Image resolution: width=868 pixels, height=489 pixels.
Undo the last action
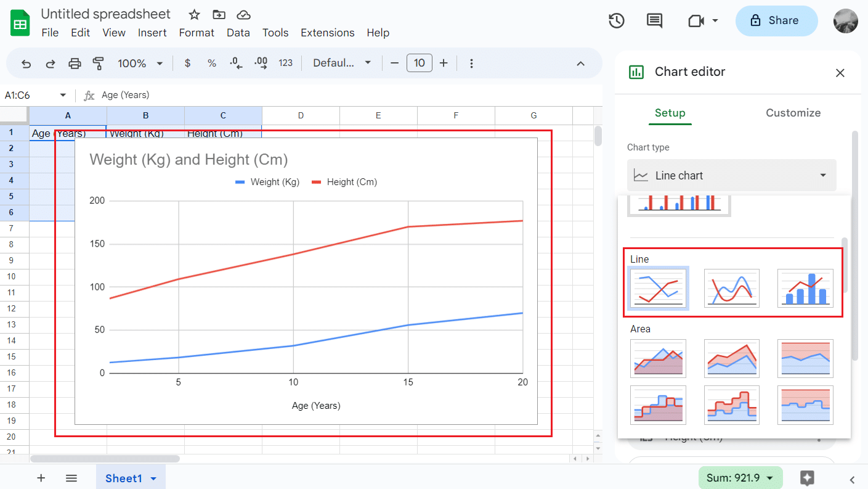coord(26,63)
